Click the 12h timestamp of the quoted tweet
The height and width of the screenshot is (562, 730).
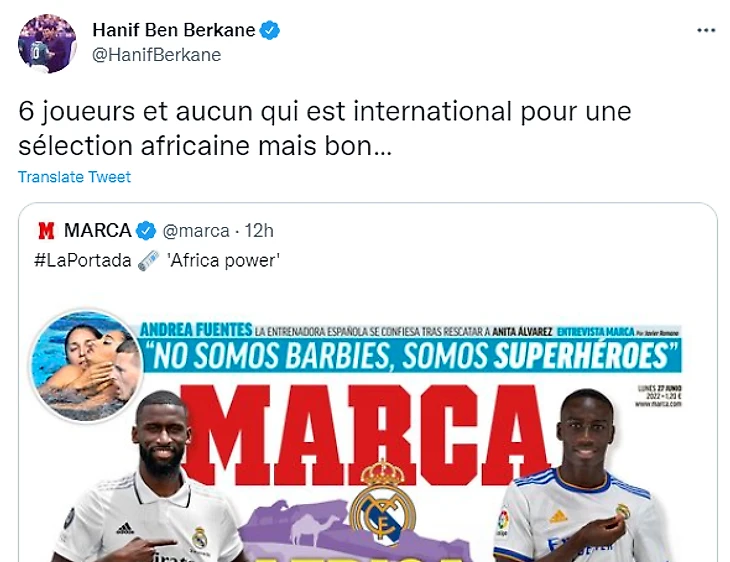pos(259,230)
